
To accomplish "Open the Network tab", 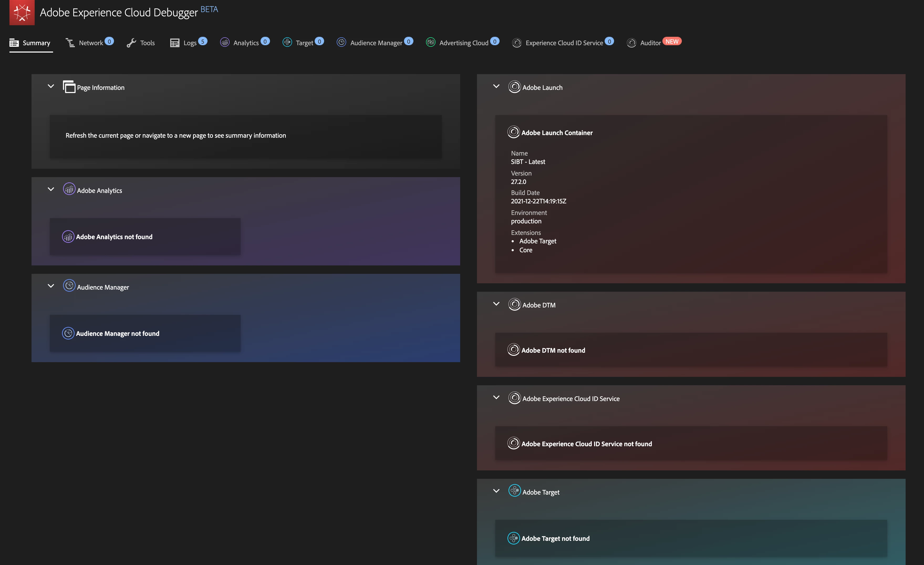I will 90,43.
